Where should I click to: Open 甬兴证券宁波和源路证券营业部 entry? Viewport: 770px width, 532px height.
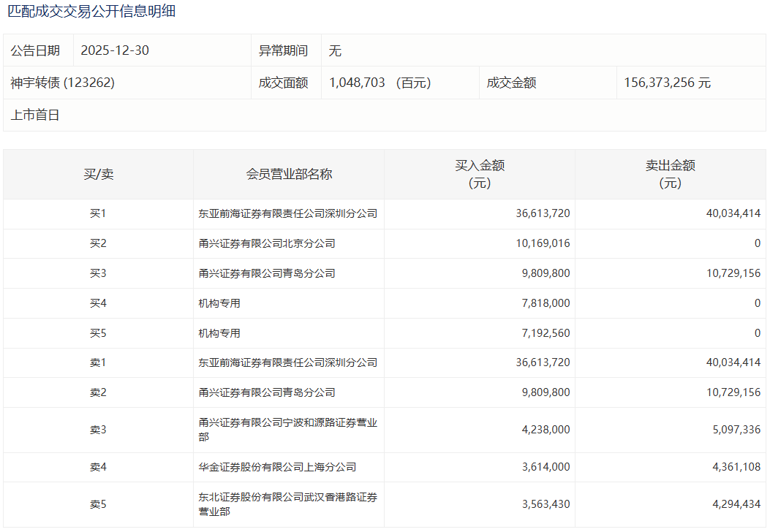pos(287,430)
